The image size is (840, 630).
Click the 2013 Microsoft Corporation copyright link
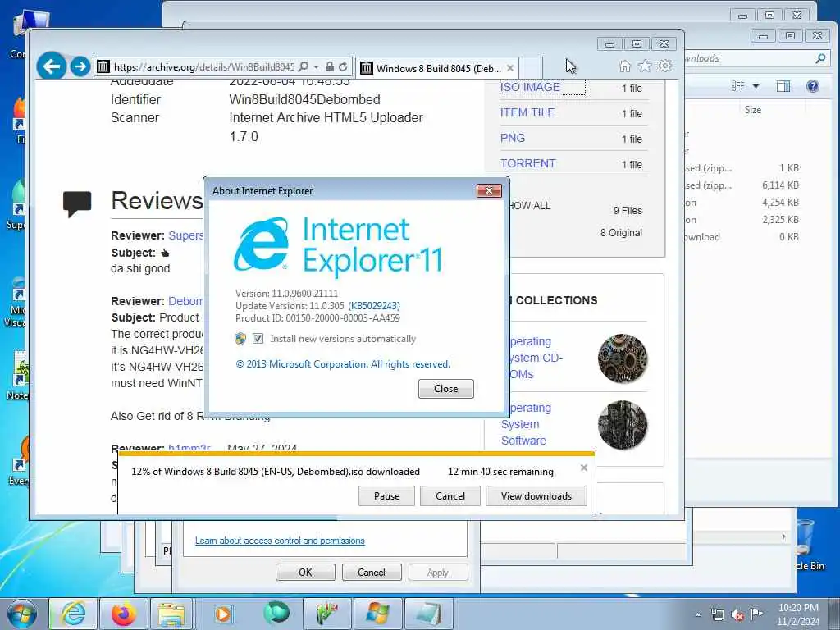343,364
